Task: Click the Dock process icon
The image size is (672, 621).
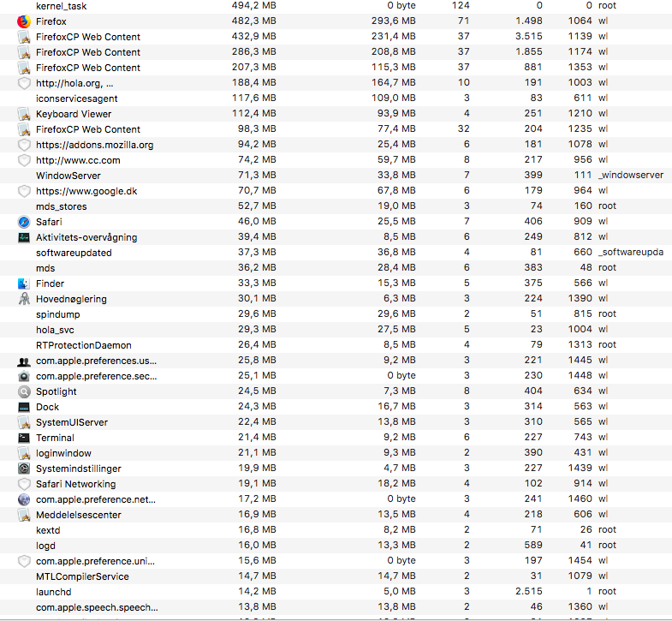Action: [x=24, y=407]
